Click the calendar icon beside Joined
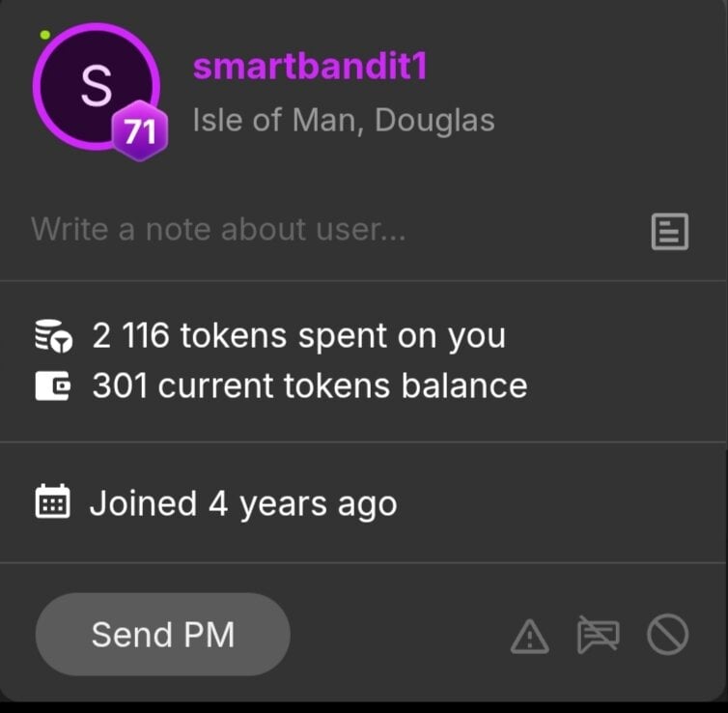 pos(52,503)
